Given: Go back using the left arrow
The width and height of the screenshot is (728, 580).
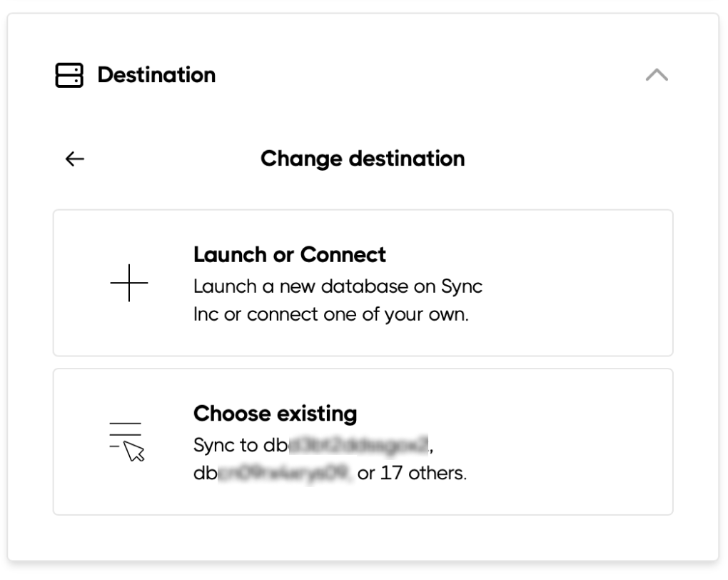Looking at the screenshot, I should click(x=75, y=159).
